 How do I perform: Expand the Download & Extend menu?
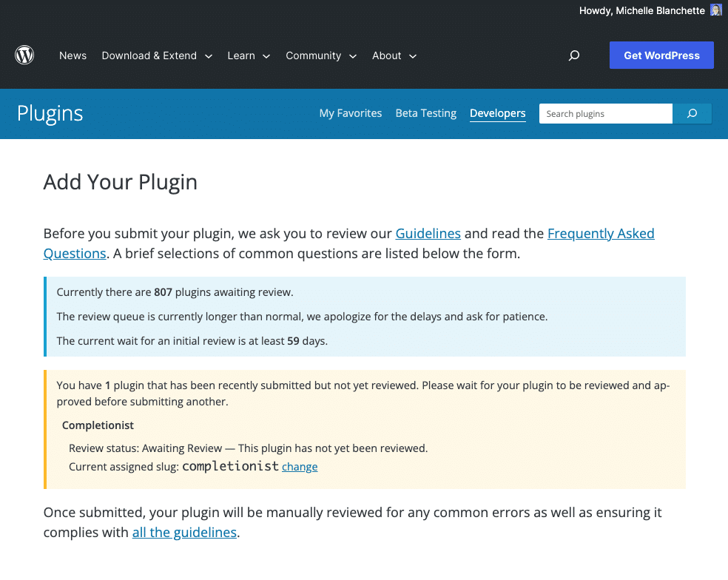[157, 55]
